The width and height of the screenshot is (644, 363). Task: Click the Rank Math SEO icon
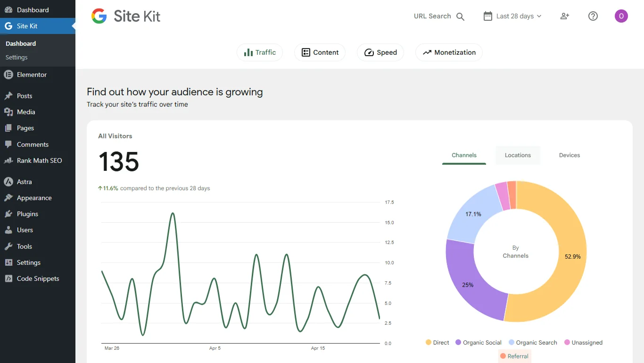pos(8,160)
